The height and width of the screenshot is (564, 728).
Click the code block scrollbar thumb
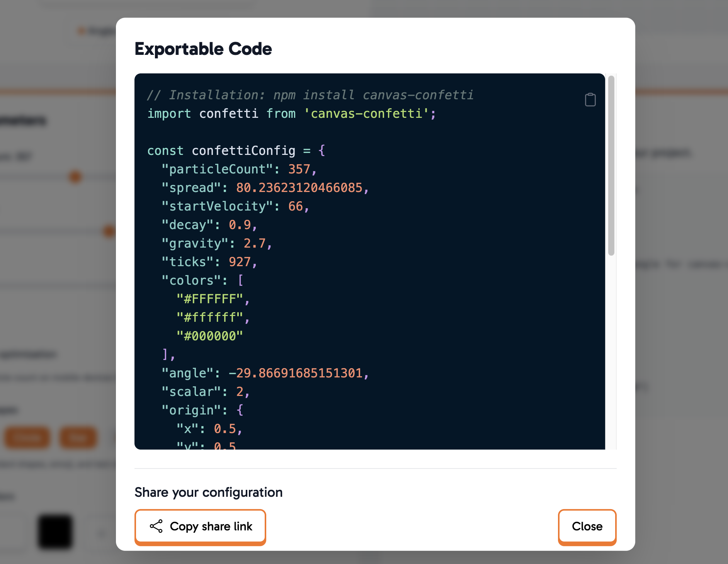(x=611, y=166)
